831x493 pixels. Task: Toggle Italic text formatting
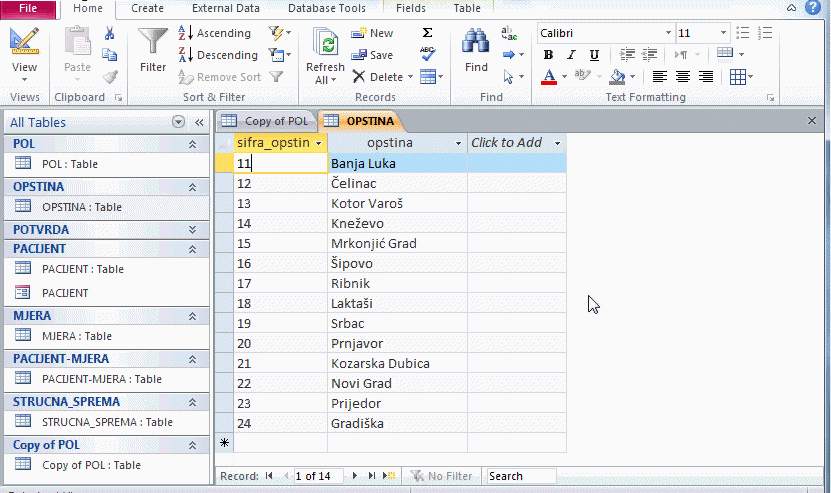pyautogui.click(x=571, y=55)
